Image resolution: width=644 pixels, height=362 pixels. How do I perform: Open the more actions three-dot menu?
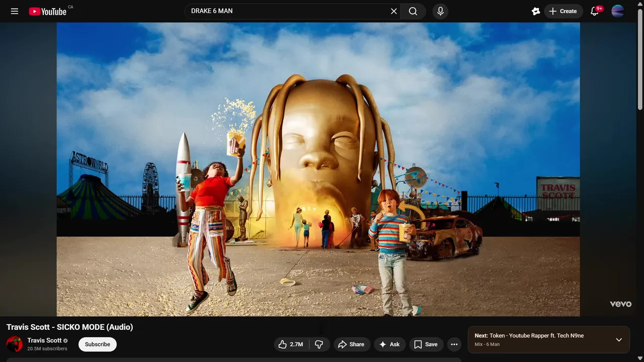tap(454, 344)
